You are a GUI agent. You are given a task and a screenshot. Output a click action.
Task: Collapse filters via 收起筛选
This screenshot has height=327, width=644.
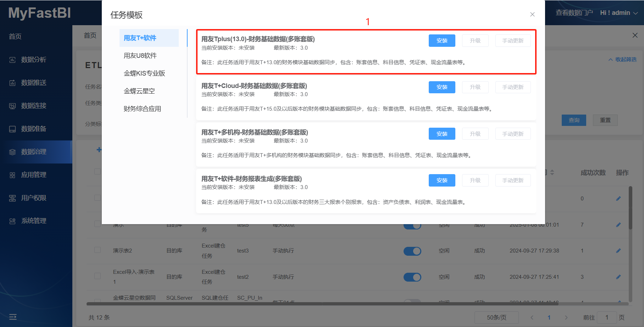point(623,60)
